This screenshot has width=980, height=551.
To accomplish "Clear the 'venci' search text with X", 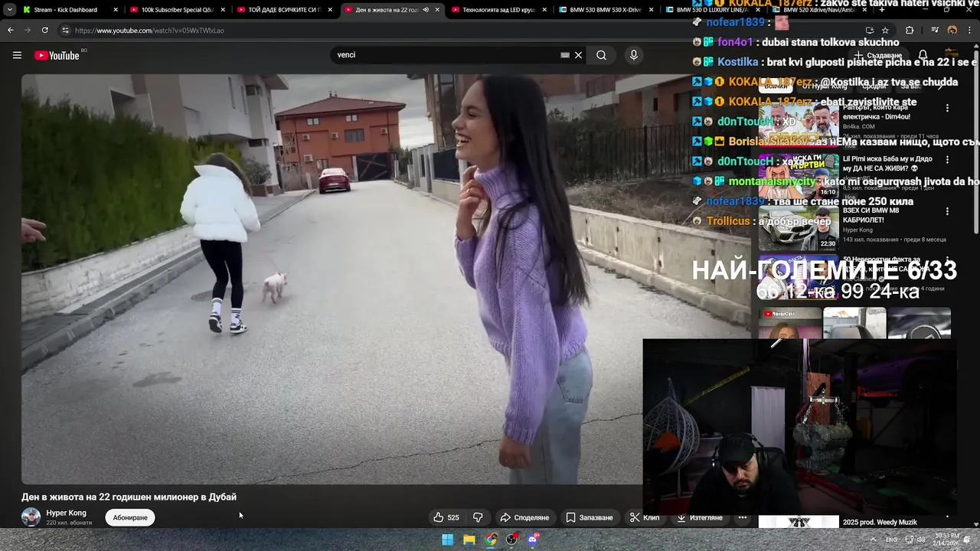I will tap(578, 55).
